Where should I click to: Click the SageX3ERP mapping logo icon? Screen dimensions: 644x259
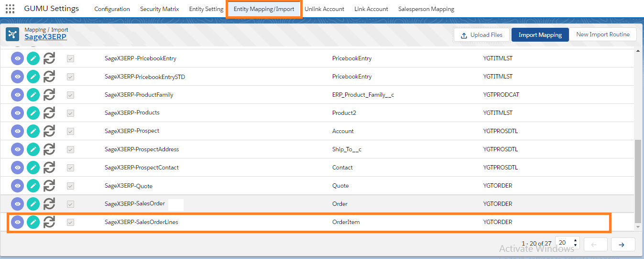[12, 34]
